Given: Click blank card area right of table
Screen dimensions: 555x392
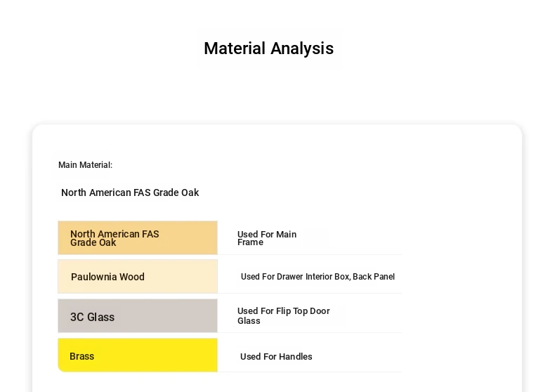Looking at the screenshot, I should coord(460,283).
